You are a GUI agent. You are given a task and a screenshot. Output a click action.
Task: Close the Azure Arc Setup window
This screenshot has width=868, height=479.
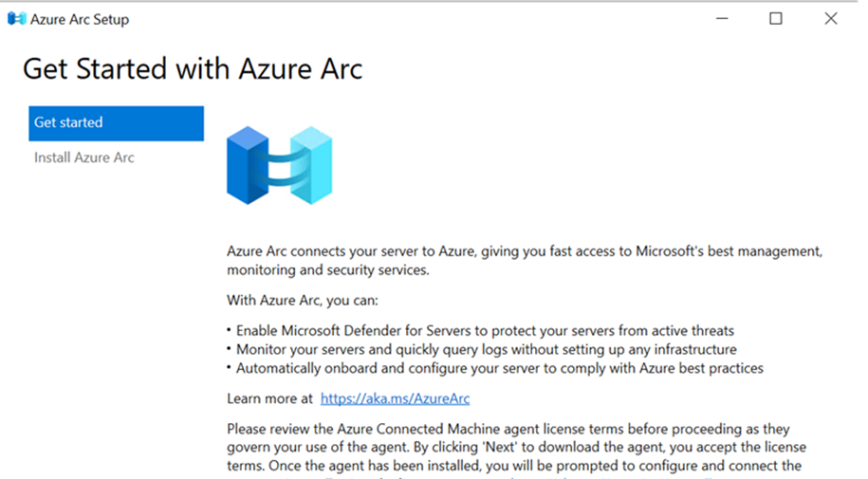tap(831, 19)
